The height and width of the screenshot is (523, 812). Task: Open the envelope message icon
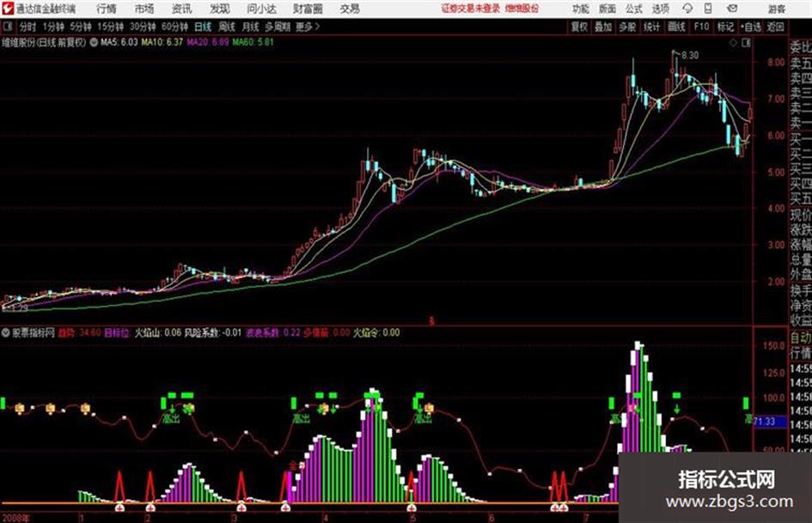coord(732,9)
